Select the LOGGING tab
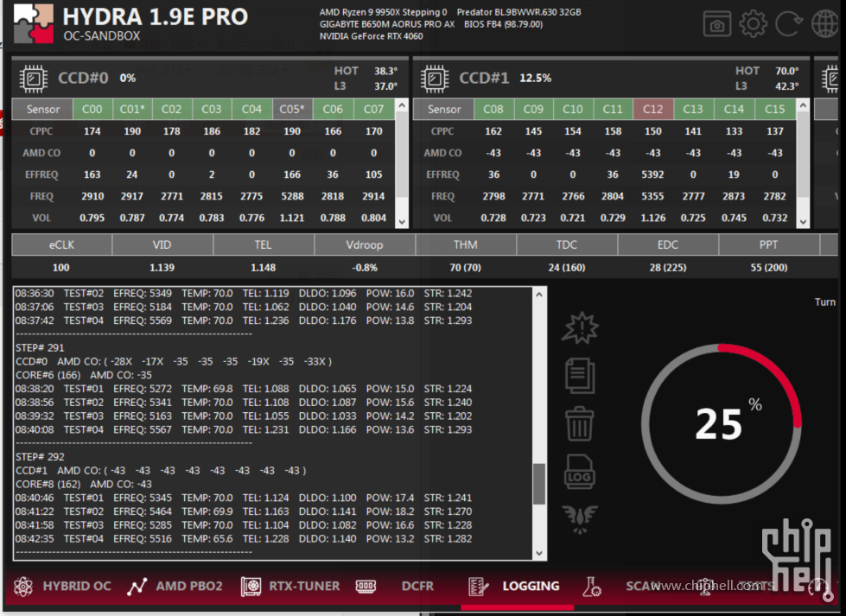The image size is (846, 616). click(x=531, y=587)
